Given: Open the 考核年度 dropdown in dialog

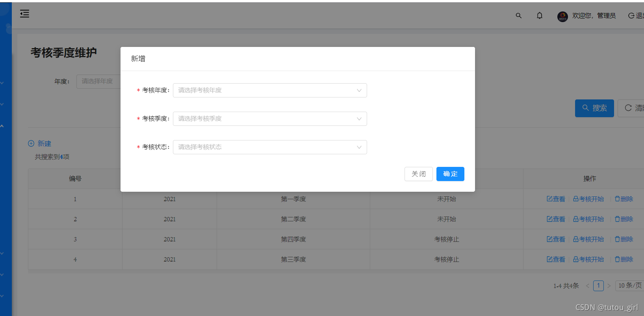Looking at the screenshot, I should tap(270, 90).
